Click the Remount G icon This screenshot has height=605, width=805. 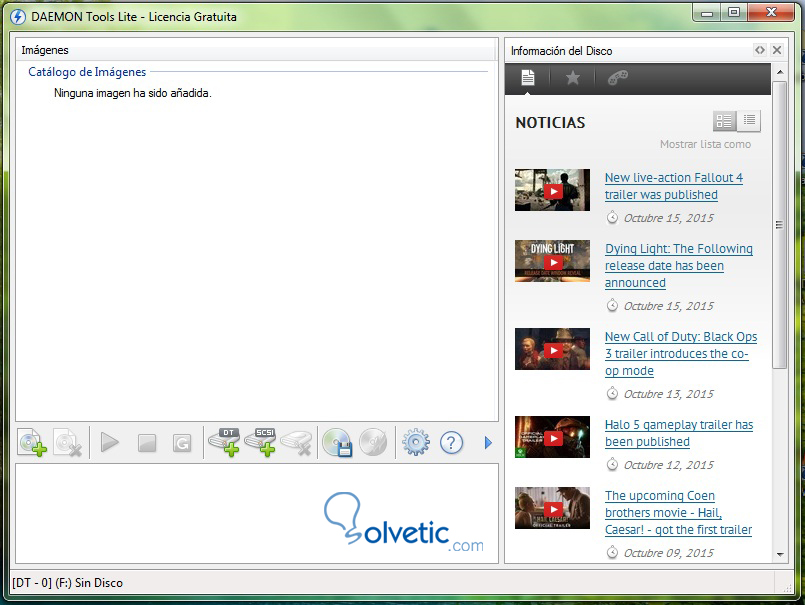[x=182, y=443]
